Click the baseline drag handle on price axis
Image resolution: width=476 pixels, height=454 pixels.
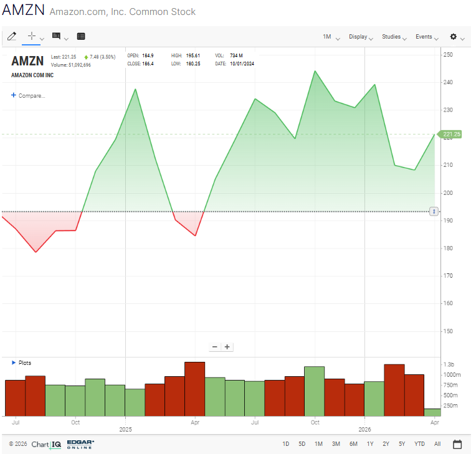434,212
